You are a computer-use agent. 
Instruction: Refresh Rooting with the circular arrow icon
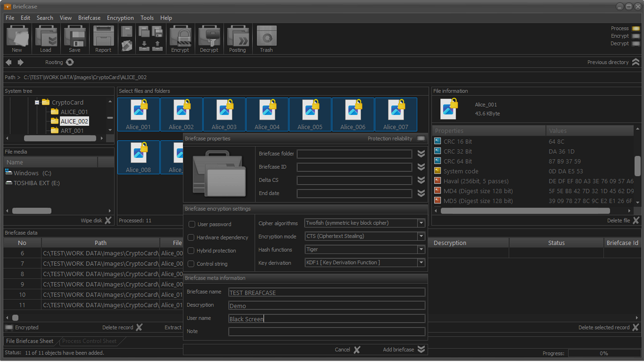pos(69,62)
